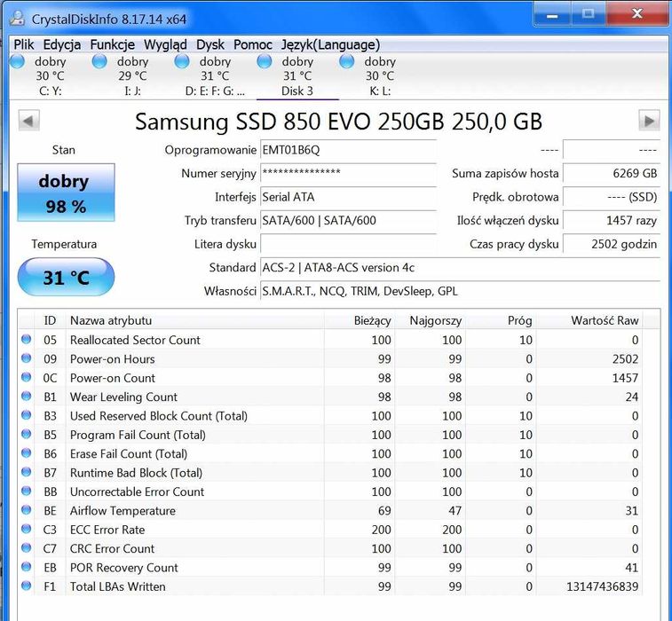Click the Próg column header
The width and height of the screenshot is (672, 621).
501,320
